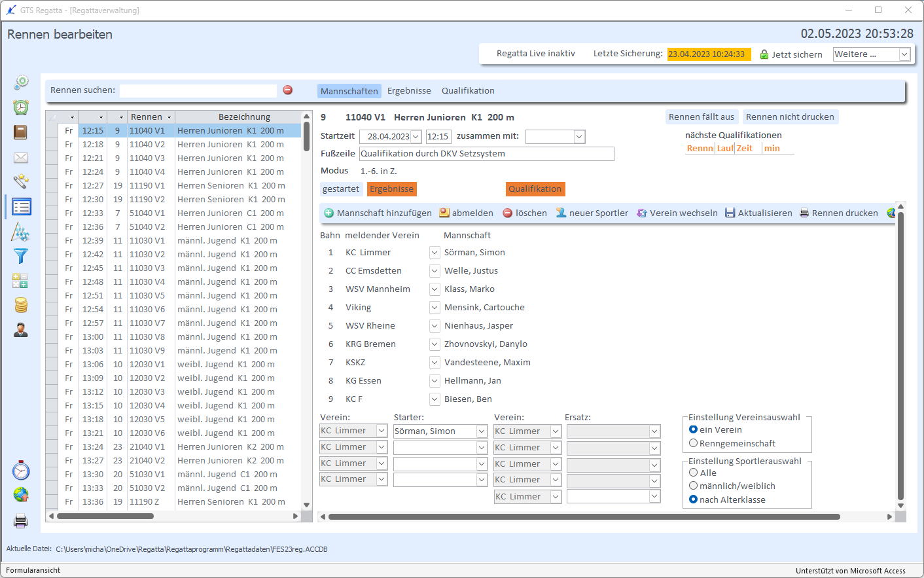Screen dimensions: 924x578
Task: Click the globe upload sidebar icon
Action: pyautogui.click(x=21, y=494)
